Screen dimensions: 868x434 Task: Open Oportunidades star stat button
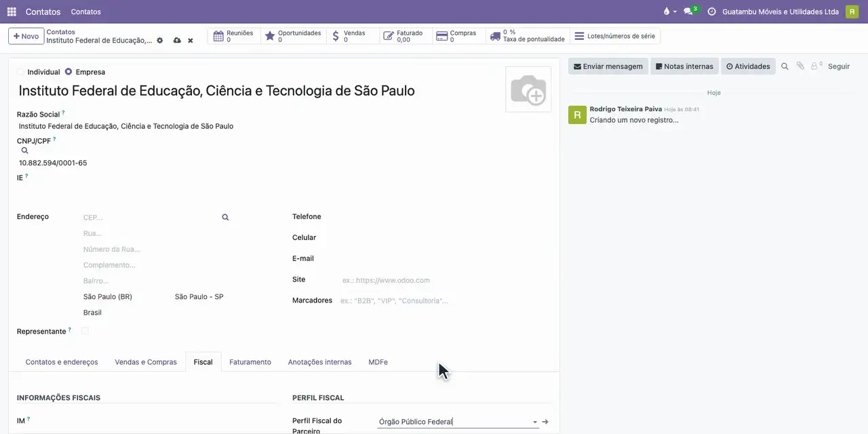click(x=293, y=36)
